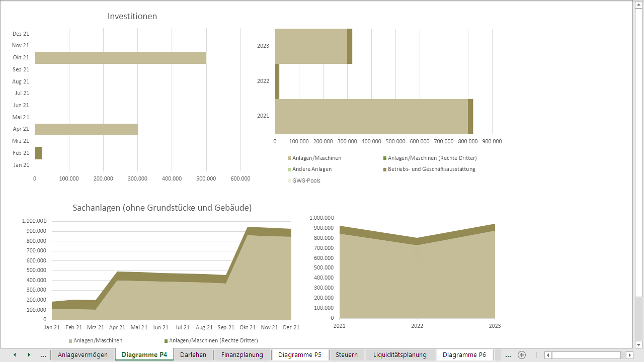Click the 900.000 axis label of yearly bar chart

point(492,141)
